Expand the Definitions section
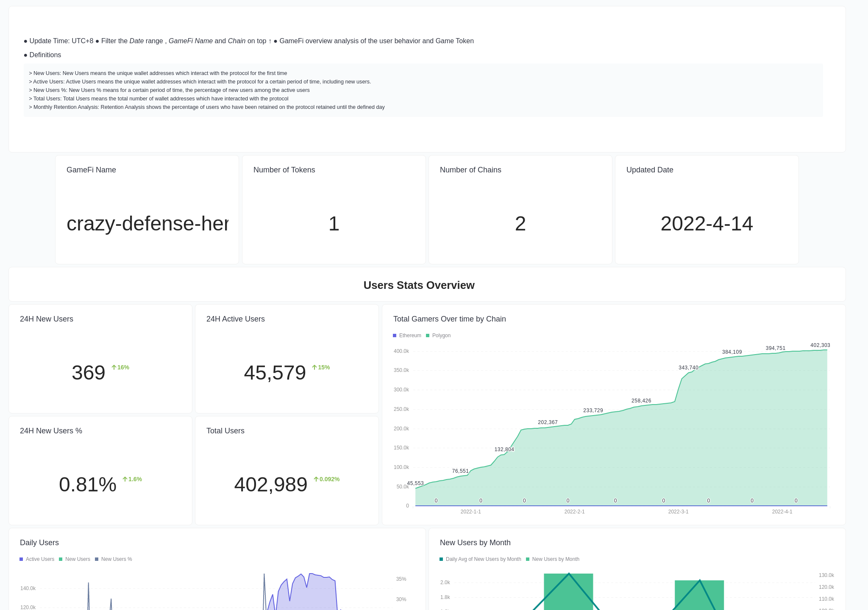The image size is (868, 610). tap(45, 55)
